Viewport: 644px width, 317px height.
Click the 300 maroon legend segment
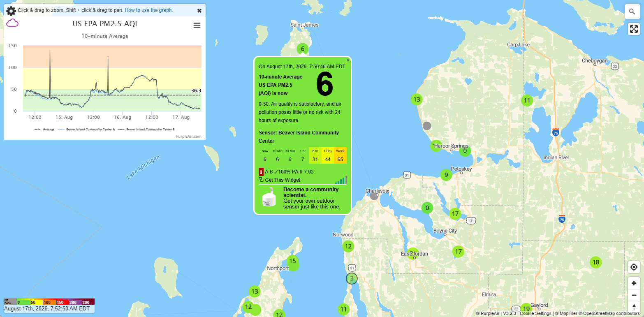(x=88, y=301)
